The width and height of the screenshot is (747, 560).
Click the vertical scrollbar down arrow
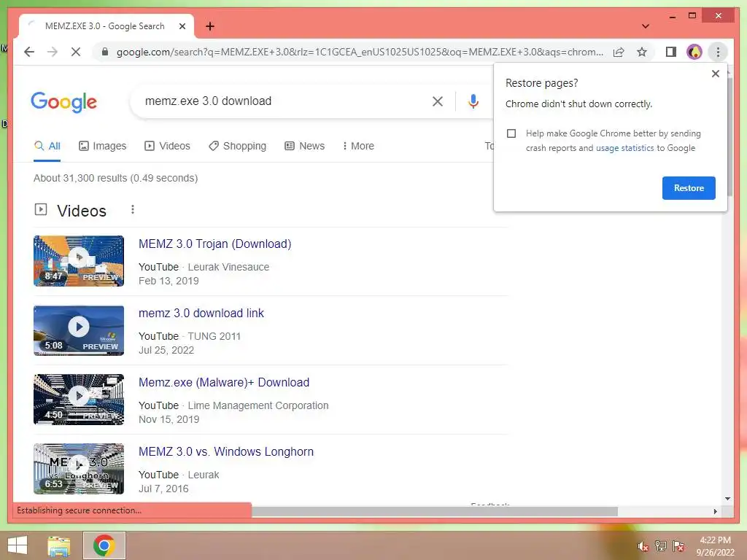coord(727,499)
